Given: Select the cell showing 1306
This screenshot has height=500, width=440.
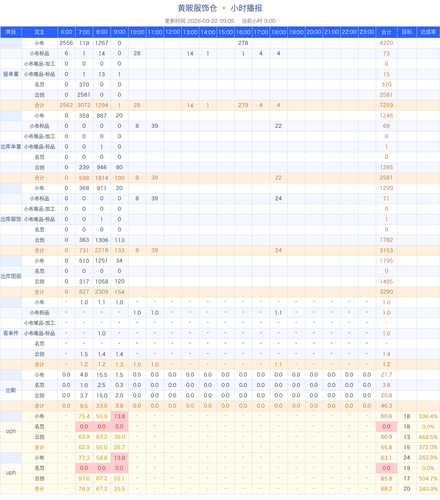Looking at the screenshot, I should 102,240.
